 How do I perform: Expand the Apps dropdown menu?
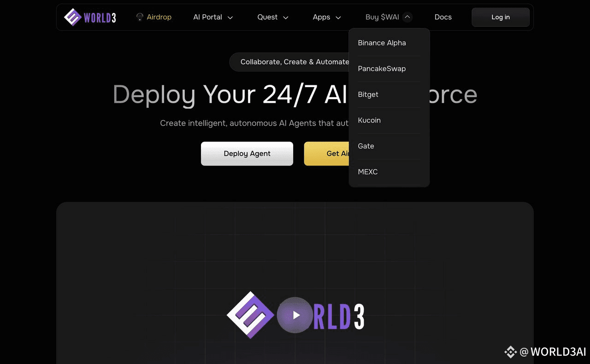327,17
